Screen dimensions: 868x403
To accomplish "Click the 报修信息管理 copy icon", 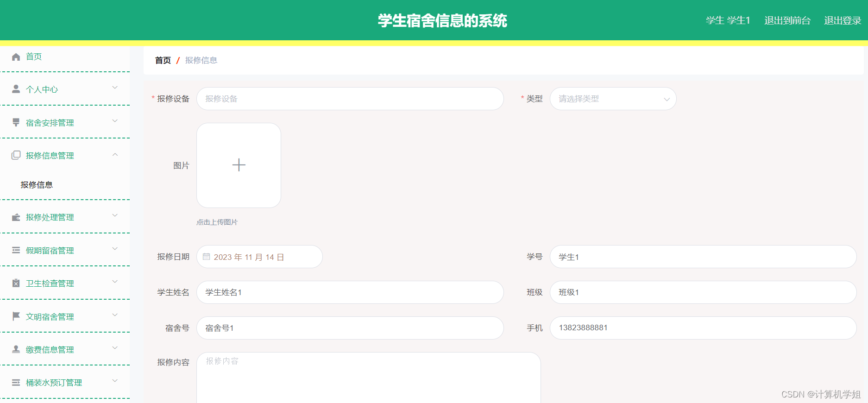I will click(x=16, y=155).
